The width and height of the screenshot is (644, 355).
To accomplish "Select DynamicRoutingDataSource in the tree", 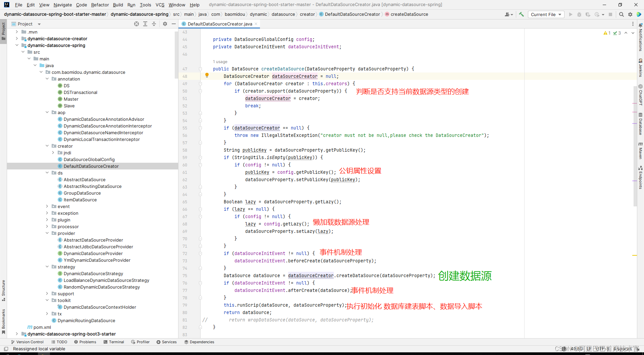I will click(86, 320).
